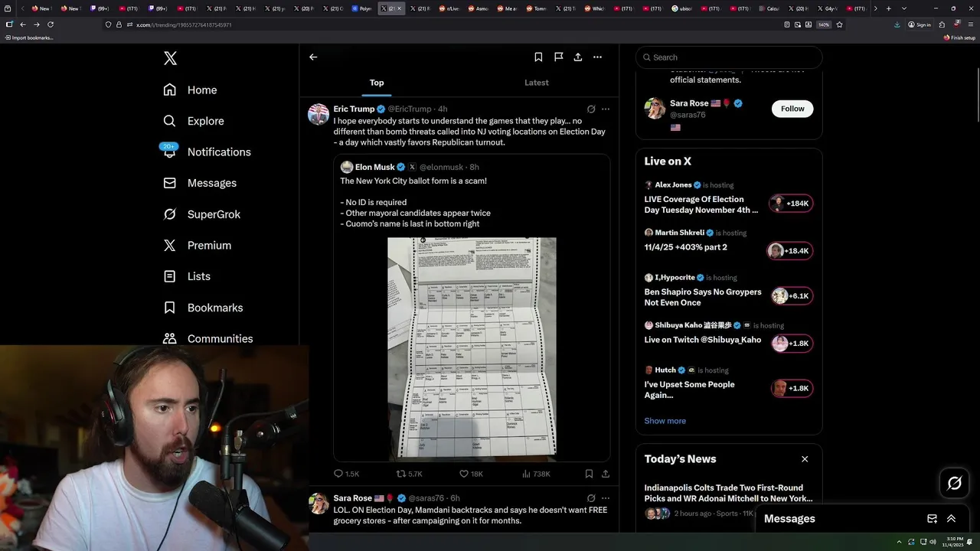Click the Search input field
The width and height of the screenshot is (980, 551).
[x=729, y=57]
